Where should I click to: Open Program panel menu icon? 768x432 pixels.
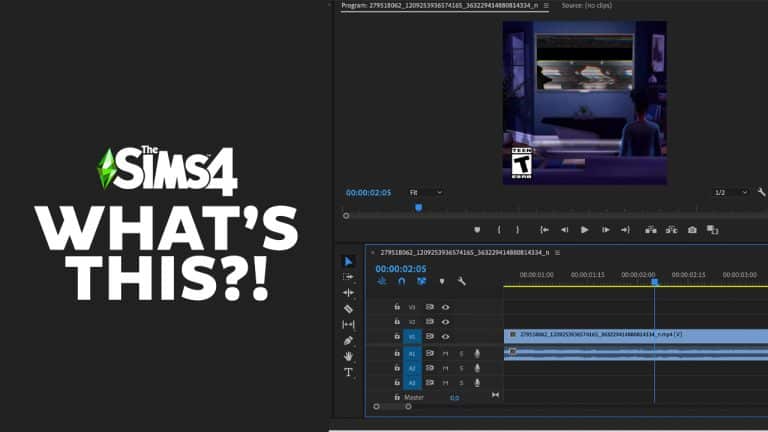(x=546, y=5)
